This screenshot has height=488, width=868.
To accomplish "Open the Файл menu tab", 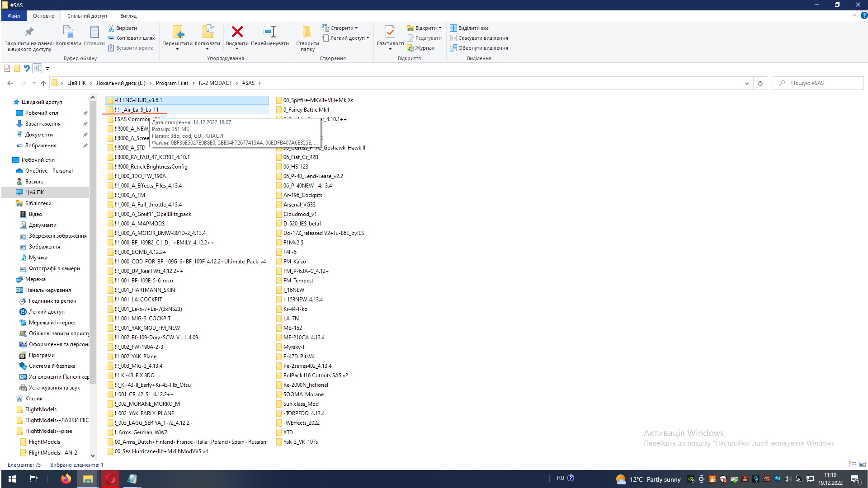I will click(x=14, y=16).
